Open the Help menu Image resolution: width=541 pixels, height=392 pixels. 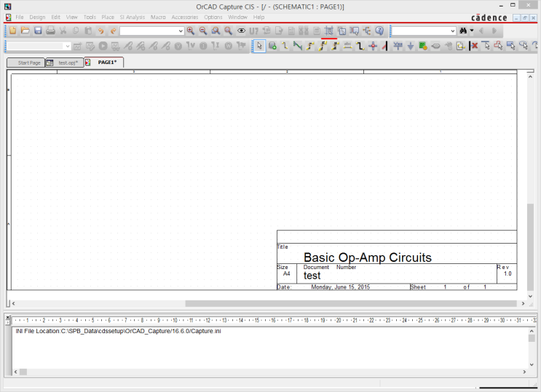point(258,17)
